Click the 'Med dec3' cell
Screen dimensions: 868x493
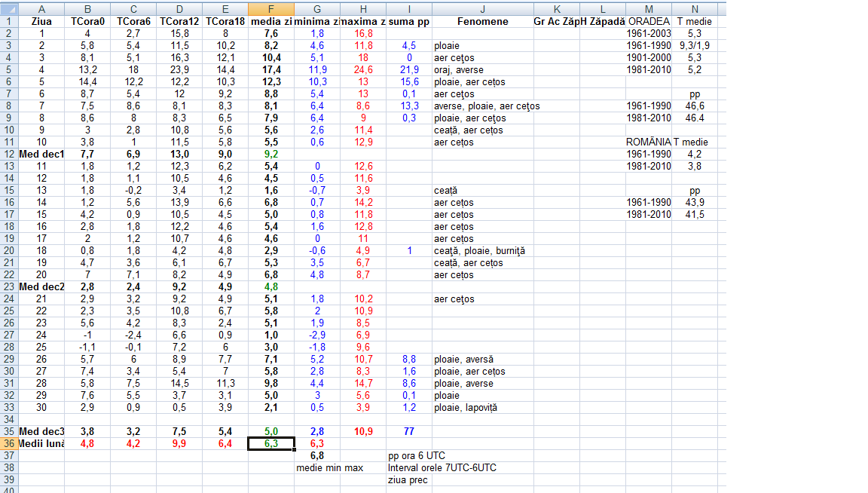[41, 431]
